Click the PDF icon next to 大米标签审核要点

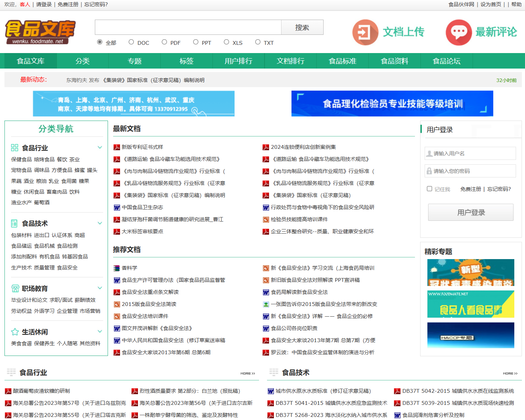point(117,232)
